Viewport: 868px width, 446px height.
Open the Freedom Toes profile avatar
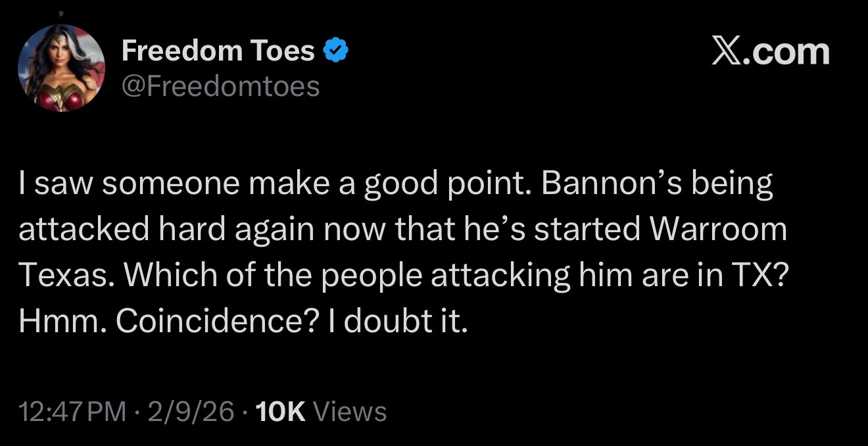61,68
